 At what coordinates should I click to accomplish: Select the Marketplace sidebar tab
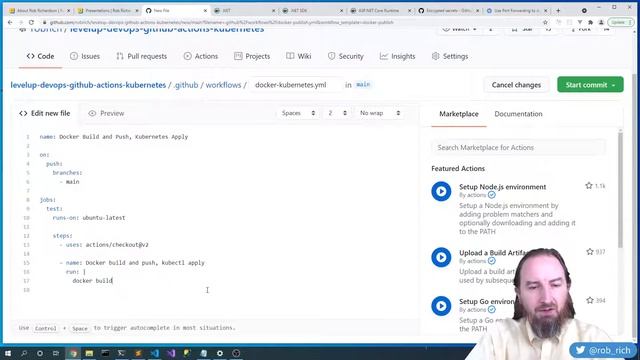tap(459, 114)
